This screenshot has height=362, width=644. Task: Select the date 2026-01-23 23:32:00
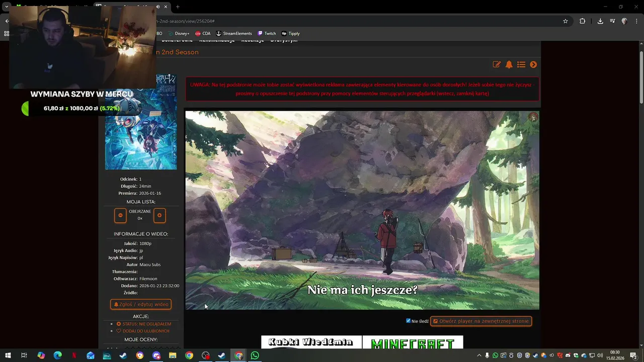tap(159, 286)
